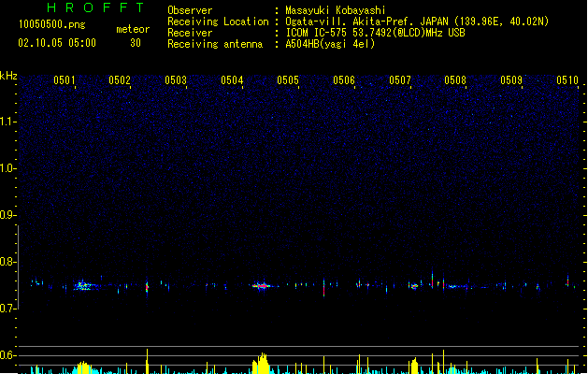This screenshot has width=588, height=374.
Task: Click the 0.6 kHz axis label
Action: 7,355
